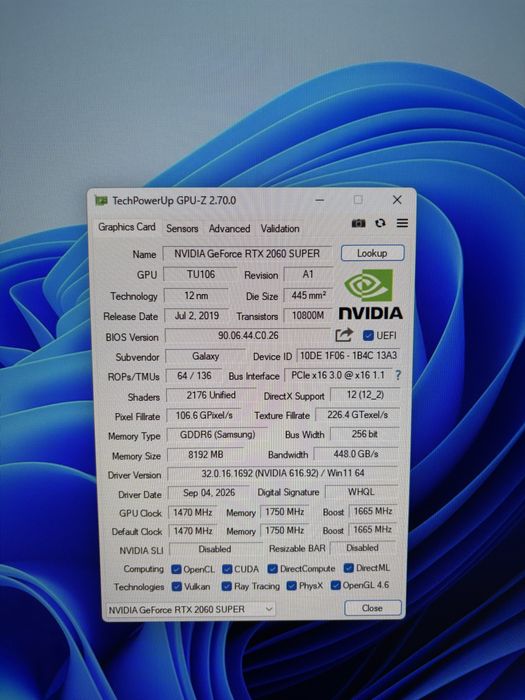Click the Bus Interface value PCIe x16 3.0
Viewport: 525px width, 700px height.
[x=338, y=375]
